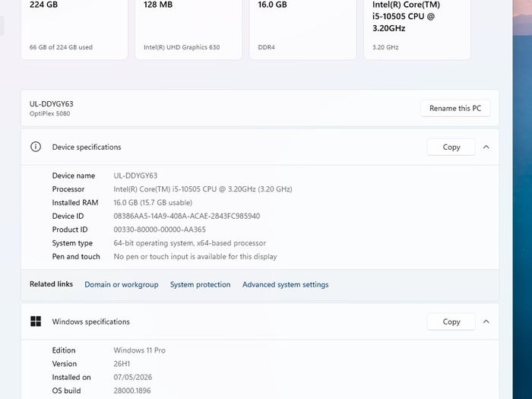
Task: Click System type value 64-bit operating system
Action: 190,243
